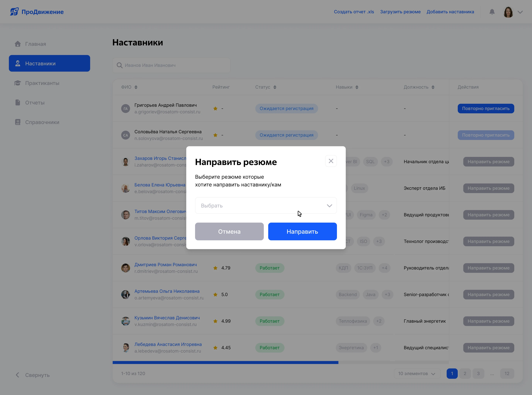
Task: Open Дмитриев Роман Романович profile link
Action: click(166, 265)
